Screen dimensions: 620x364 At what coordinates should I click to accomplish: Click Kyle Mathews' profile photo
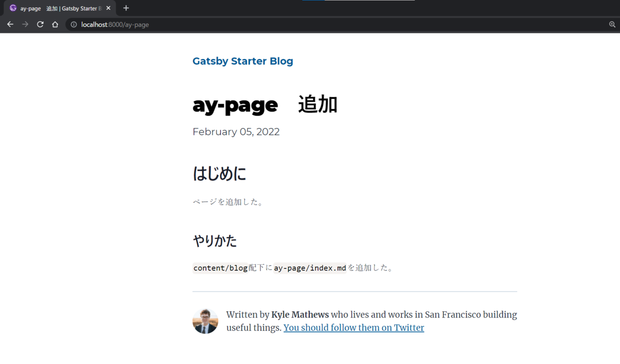coord(205,321)
